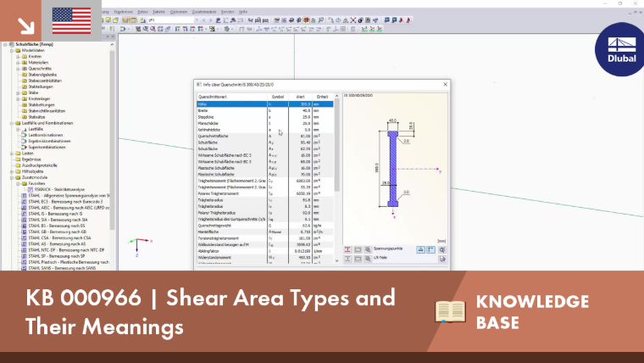Image resolution: width=644 pixels, height=363 pixels.
Task: Click the Spannungspunkte stress points icon
Action: 347,249
